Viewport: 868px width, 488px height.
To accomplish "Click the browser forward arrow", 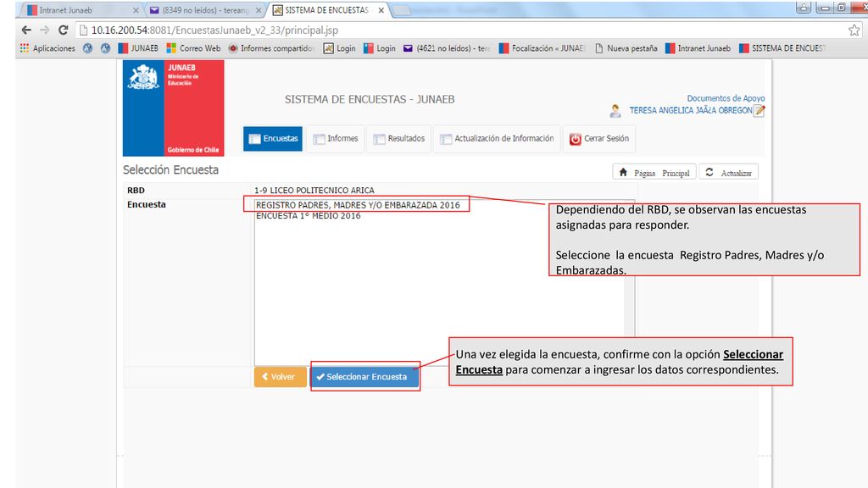I will (x=45, y=30).
